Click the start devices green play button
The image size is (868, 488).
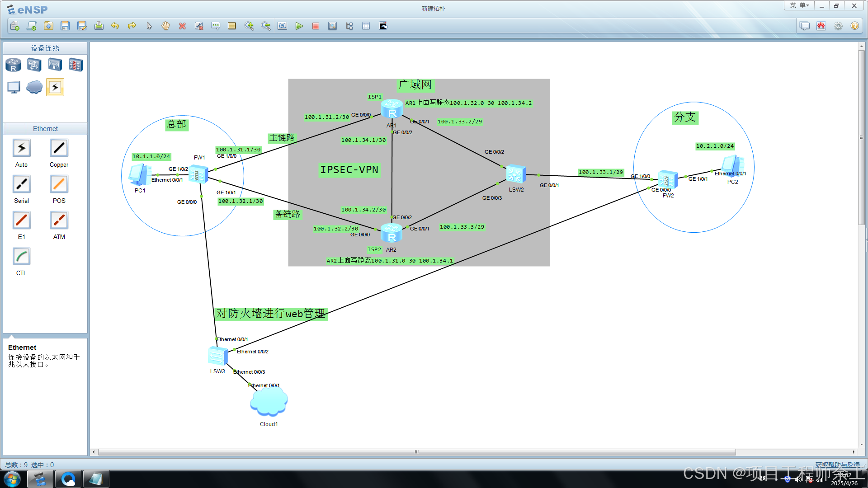click(299, 26)
